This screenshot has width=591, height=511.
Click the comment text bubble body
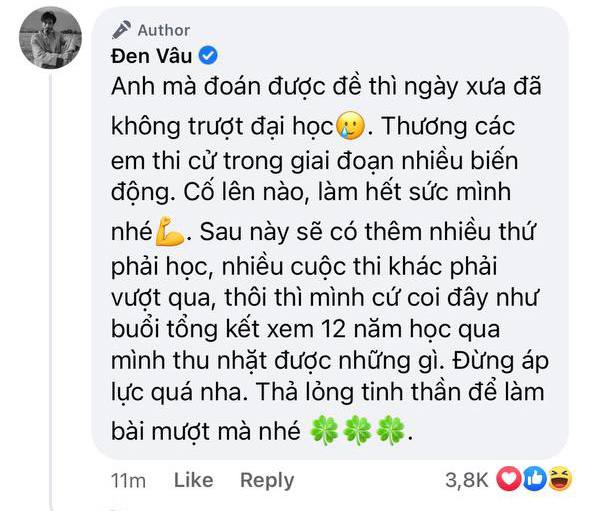pos(330,233)
